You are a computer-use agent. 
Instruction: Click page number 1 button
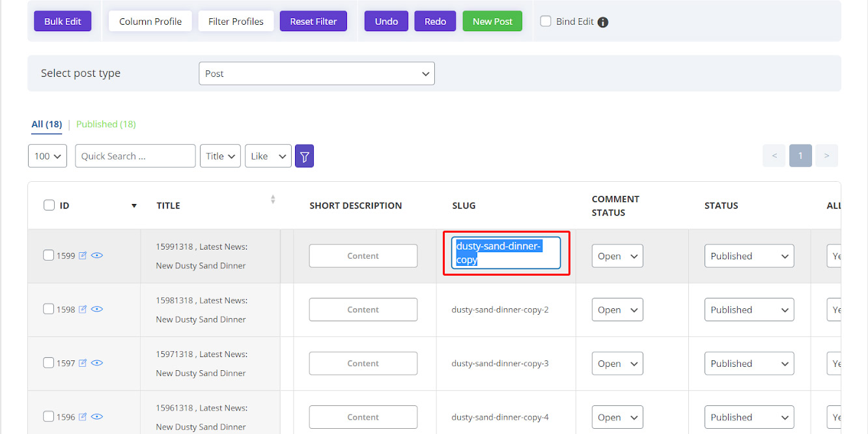800,156
